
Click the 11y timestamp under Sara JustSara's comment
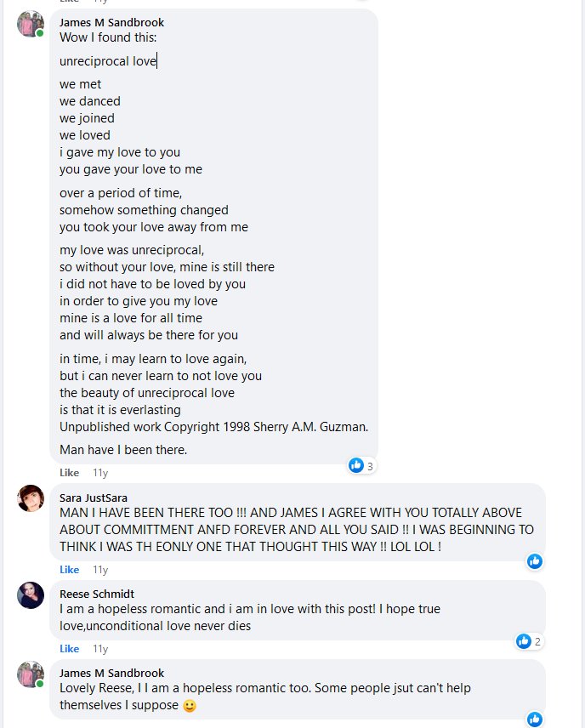(x=100, y=569)
